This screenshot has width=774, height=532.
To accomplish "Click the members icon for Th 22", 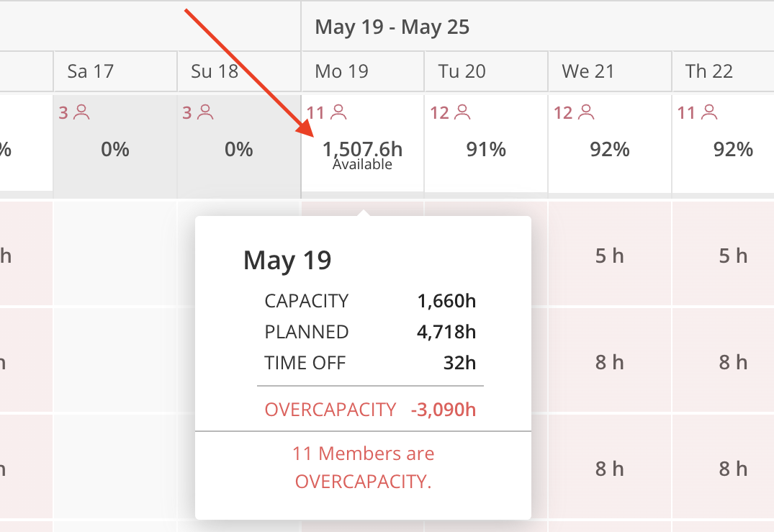I will tap(710, 112).
